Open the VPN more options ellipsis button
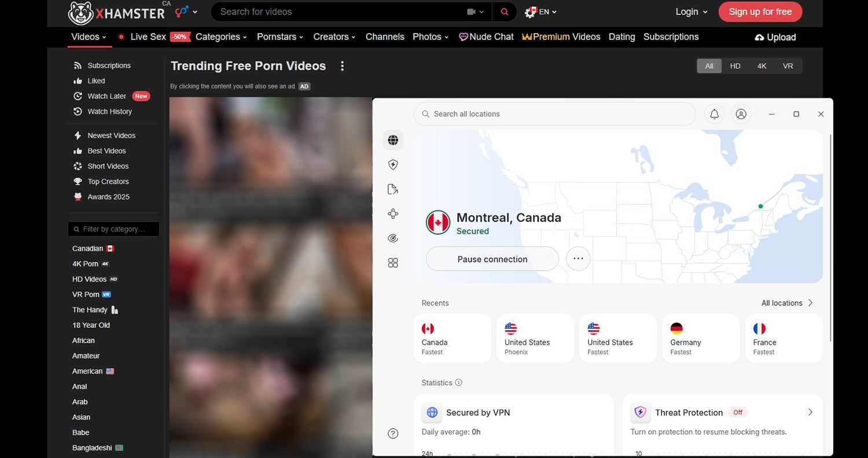868x458 pixels. click(578, 259)
